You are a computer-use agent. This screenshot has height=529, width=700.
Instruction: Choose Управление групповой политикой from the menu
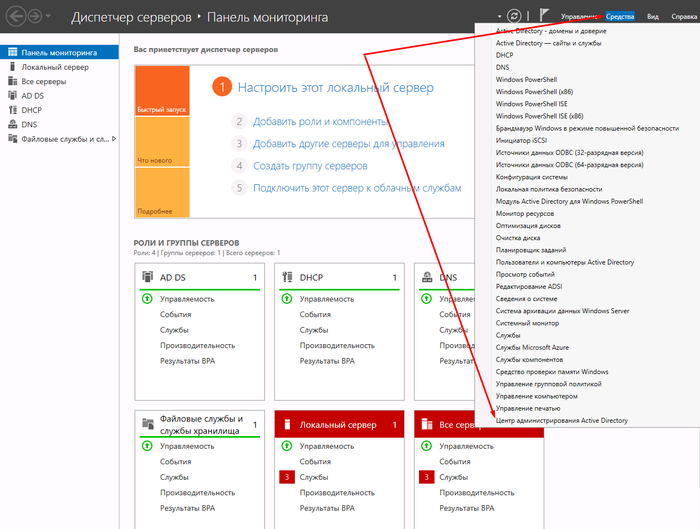pyautogui.click(x=548, y=384)
